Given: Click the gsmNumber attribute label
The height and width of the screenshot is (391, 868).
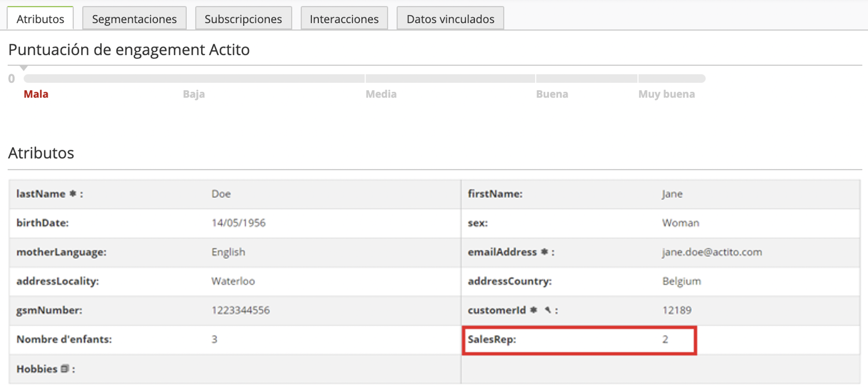Looking at the screenshot, I should pyautogui.click(x=49, y=310).
